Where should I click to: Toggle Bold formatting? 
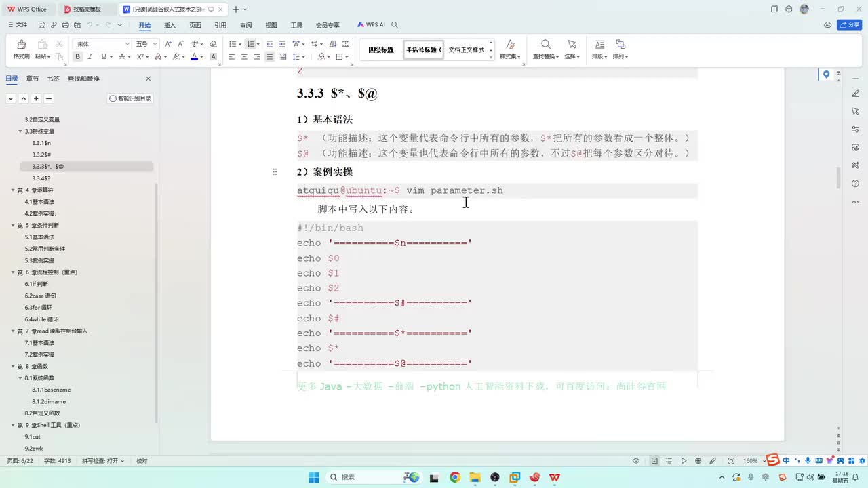tap(77, 57)
